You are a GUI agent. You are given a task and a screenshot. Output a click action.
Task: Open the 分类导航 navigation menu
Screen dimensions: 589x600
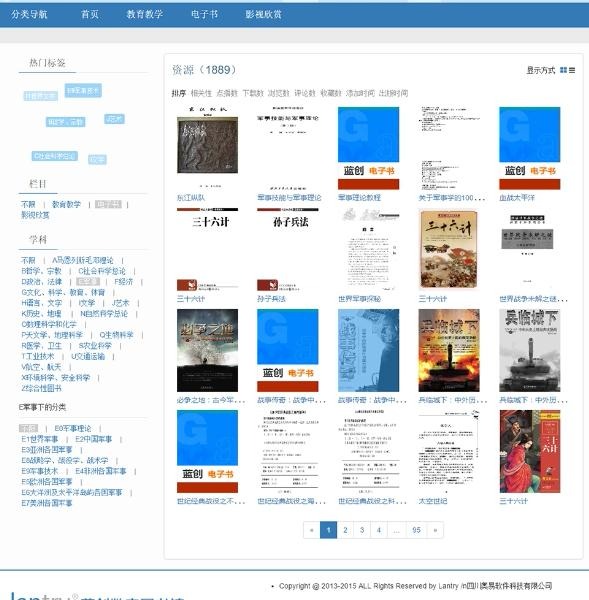point(29,15)
